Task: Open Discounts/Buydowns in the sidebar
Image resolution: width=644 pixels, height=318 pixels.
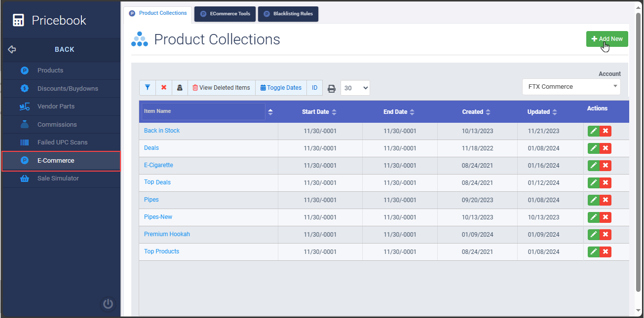Action: [x=61, y=89]
